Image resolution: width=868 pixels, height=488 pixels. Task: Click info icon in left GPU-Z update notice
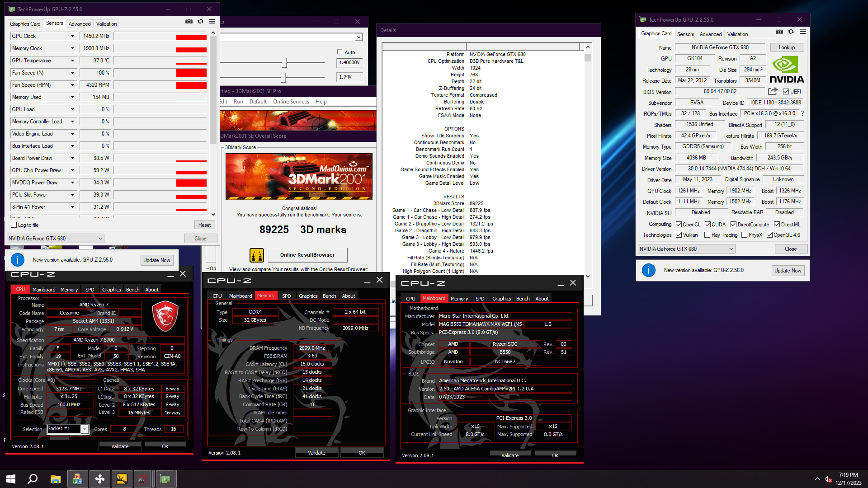pos(17,260)
